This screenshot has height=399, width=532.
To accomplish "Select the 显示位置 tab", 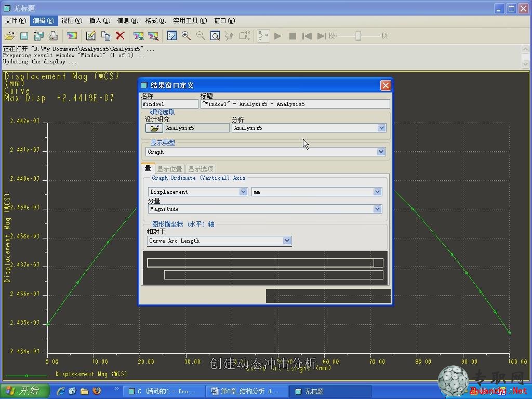I will tap(170, 169).
